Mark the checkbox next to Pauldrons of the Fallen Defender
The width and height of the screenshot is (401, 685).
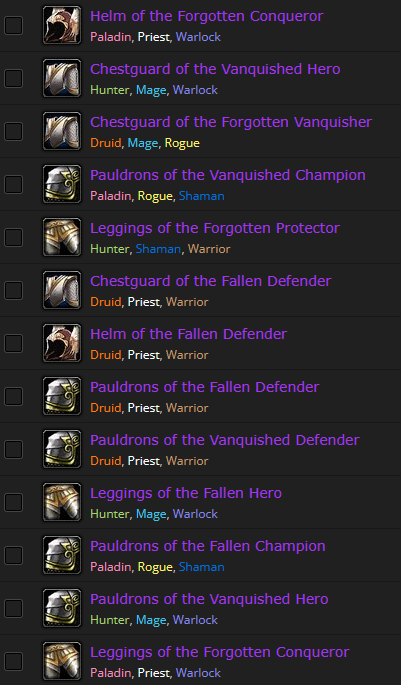pyautogui.click(x=13, y=396)
